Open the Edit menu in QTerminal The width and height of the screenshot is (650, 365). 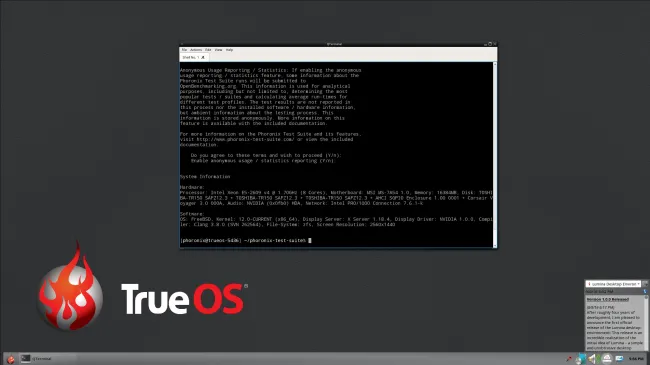point(208,50)
